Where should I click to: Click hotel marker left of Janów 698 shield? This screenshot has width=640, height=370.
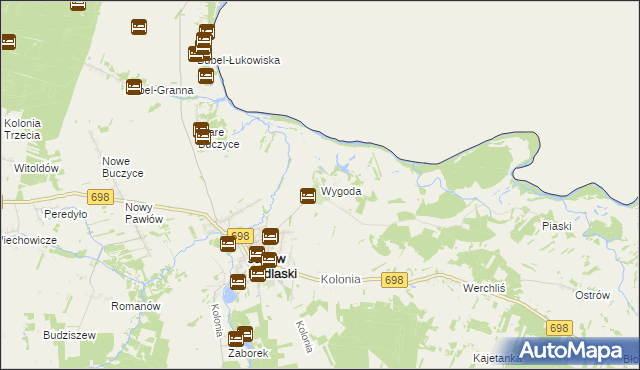coord(228,244)
